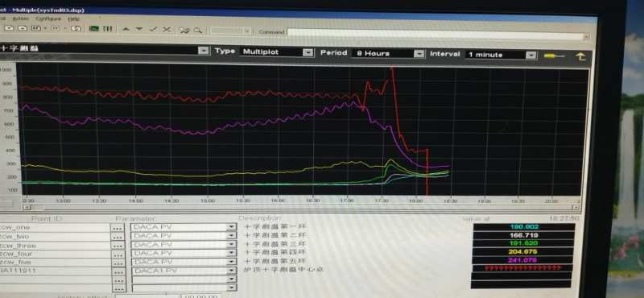
Task: Click the X cancel toolbar icon
Action: click(167, 29)
